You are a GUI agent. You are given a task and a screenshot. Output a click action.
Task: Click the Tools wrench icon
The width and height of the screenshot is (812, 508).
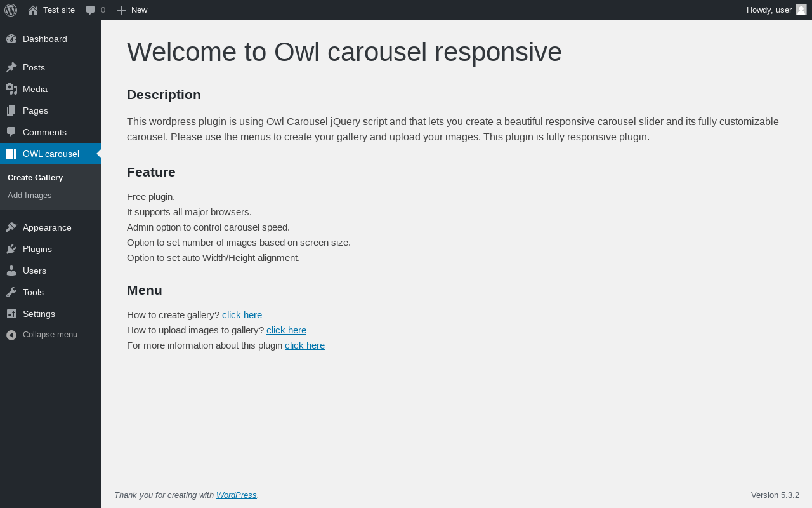click(11, 292)
